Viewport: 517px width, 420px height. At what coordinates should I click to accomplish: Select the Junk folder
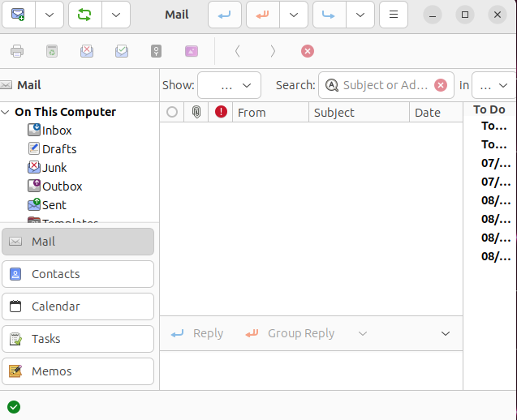tap(47, 168)
